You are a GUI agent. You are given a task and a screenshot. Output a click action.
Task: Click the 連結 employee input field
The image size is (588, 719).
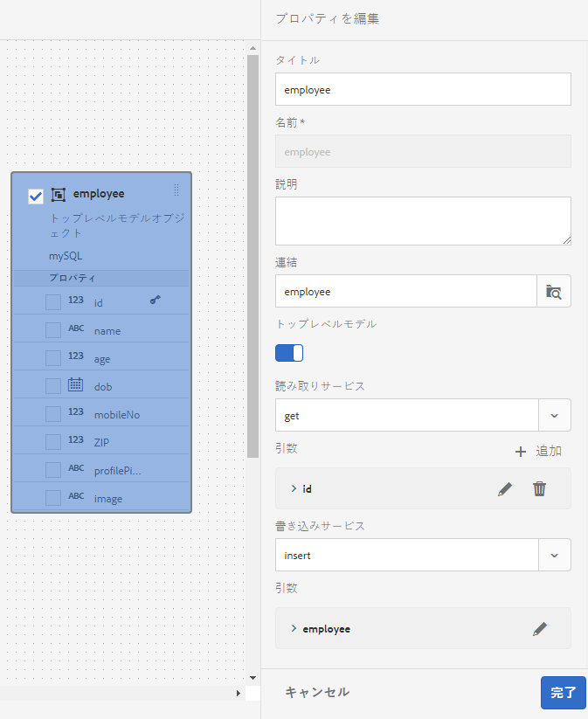406,291
